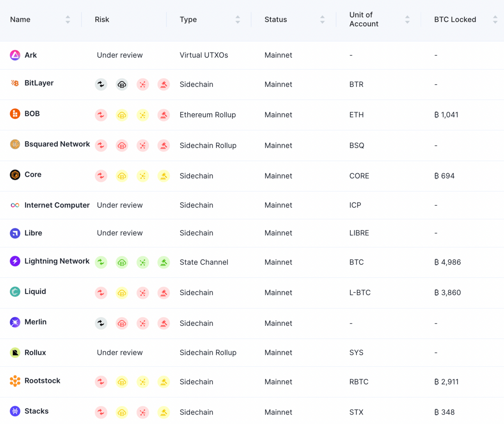Click the Ark project logo
Screen dimensions: 504x424
[x=15, y=55]
